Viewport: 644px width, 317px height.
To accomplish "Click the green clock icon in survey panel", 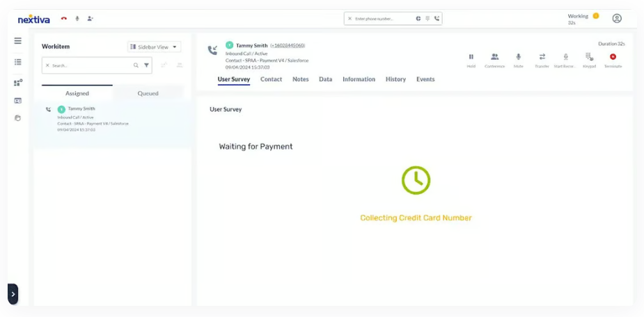I will click(416, 180).
